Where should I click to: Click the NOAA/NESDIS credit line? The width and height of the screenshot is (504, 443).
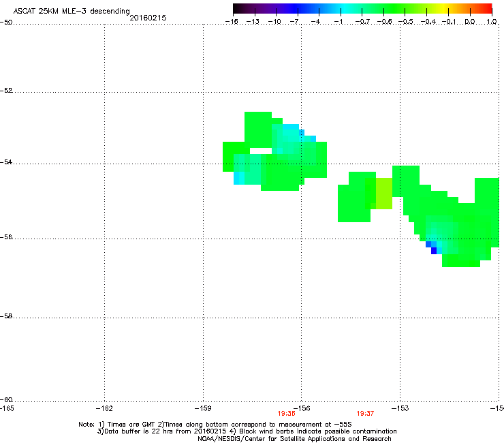point(294,439)
